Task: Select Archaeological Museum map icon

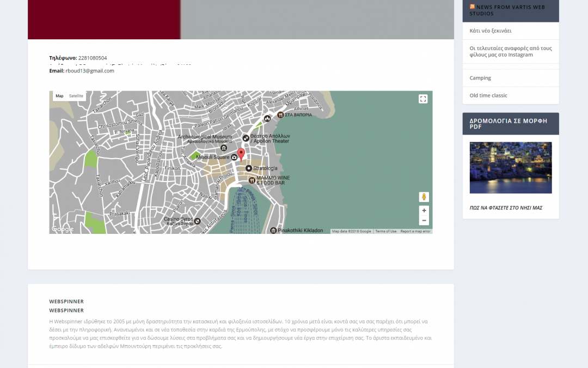Action: 224,148
